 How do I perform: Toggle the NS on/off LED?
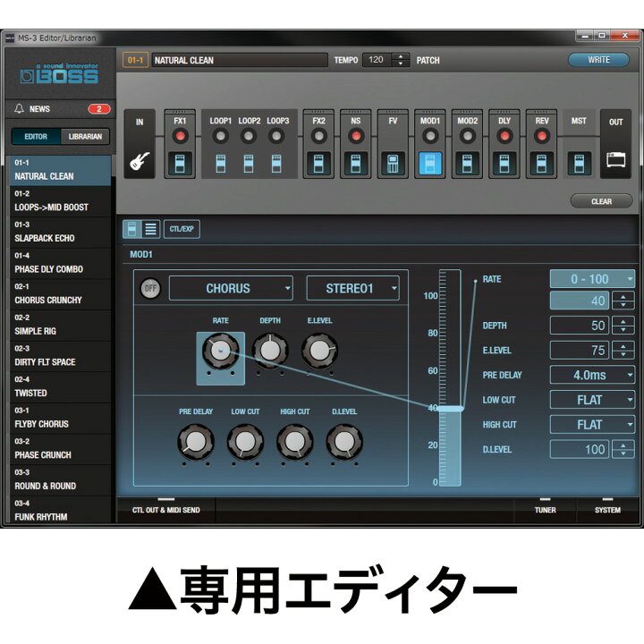pyautogui.click(x=356, y=136)
